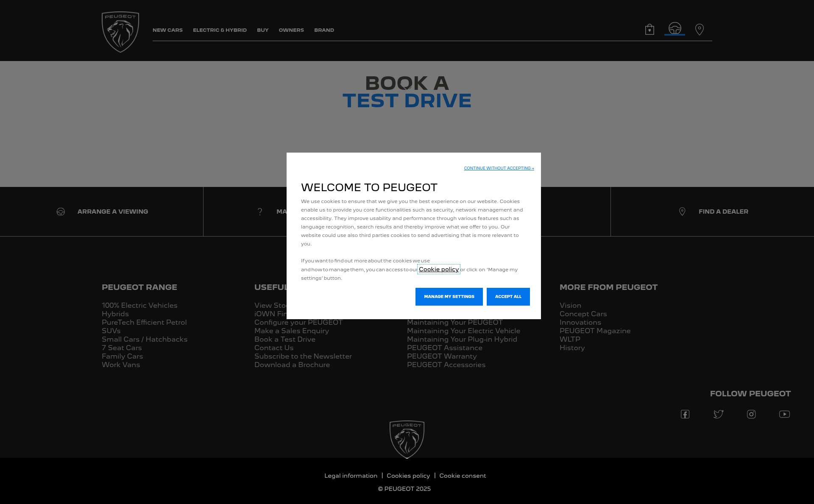Click Accept All cookies button
The width and height of the screenshot is (814, 504).
tap(508, 297)
